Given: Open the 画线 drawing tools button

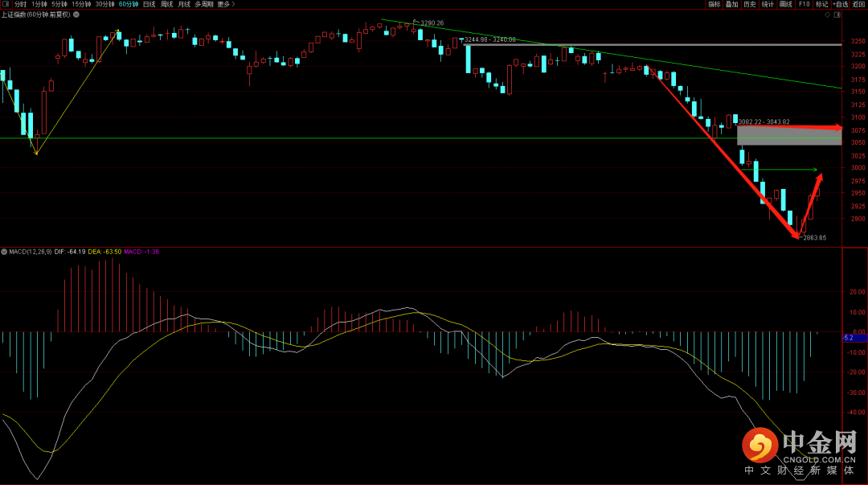Looking at the screenshot, I should pyautogui.click(x=785, y=4).
